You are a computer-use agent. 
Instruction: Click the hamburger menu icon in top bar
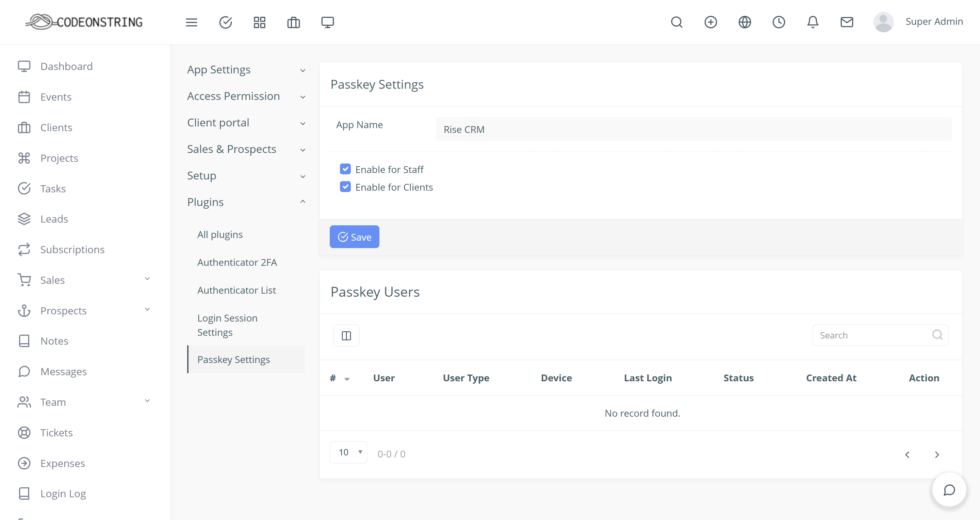[191, 22]
